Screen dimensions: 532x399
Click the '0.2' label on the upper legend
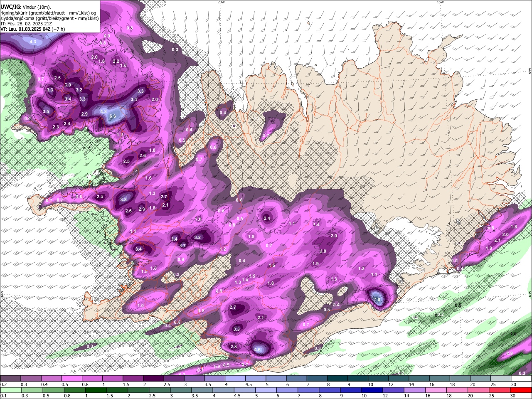click(x=3, y=384)
